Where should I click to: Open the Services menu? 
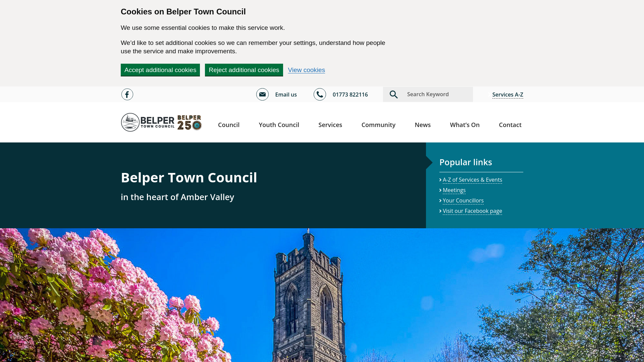(330, 125)
